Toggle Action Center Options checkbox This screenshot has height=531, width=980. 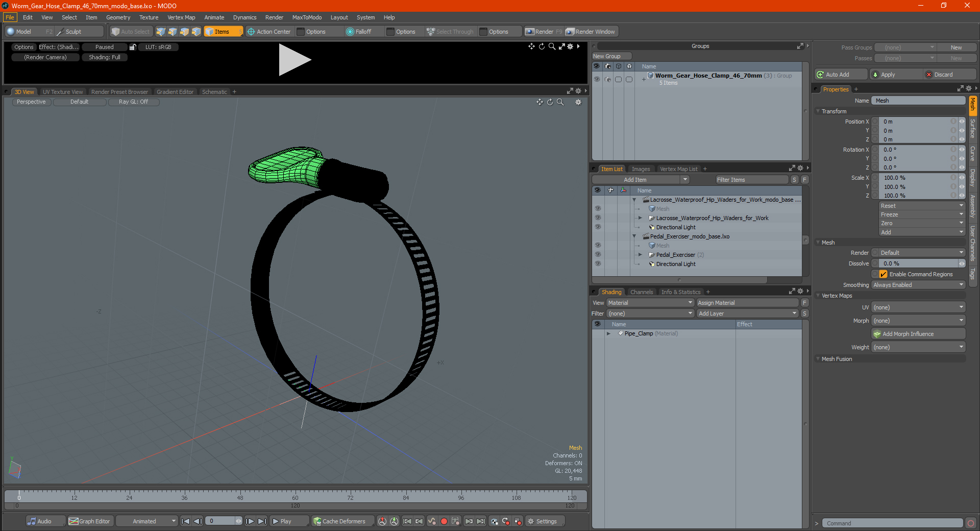[301, 32]
